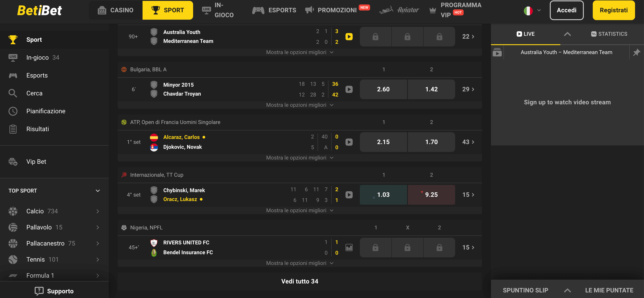The width and height of the screenshot is (644, 298).
Task: Open the PROMOZIONI menu item
Action: (x=337, y=10)
